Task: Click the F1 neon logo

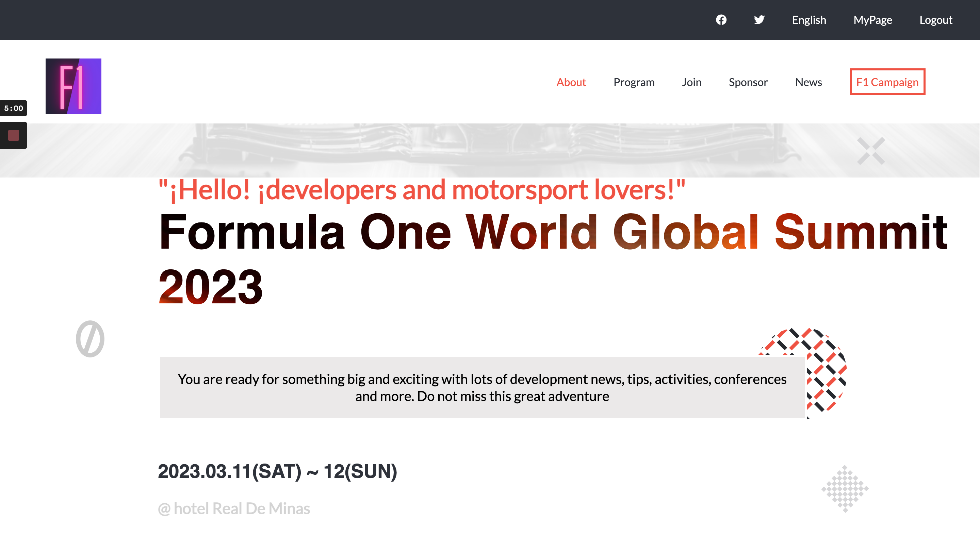Action: 73,86
